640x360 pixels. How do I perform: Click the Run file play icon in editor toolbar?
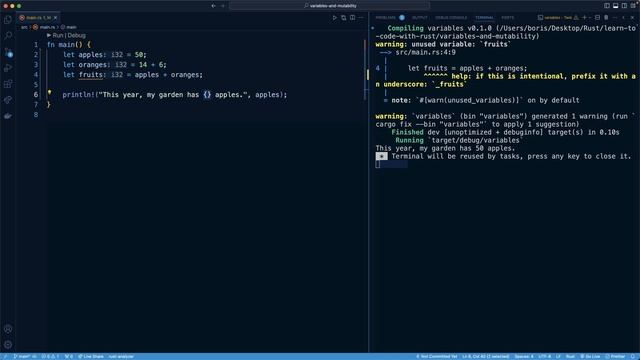pyautogui.click(x=335, y=18)
